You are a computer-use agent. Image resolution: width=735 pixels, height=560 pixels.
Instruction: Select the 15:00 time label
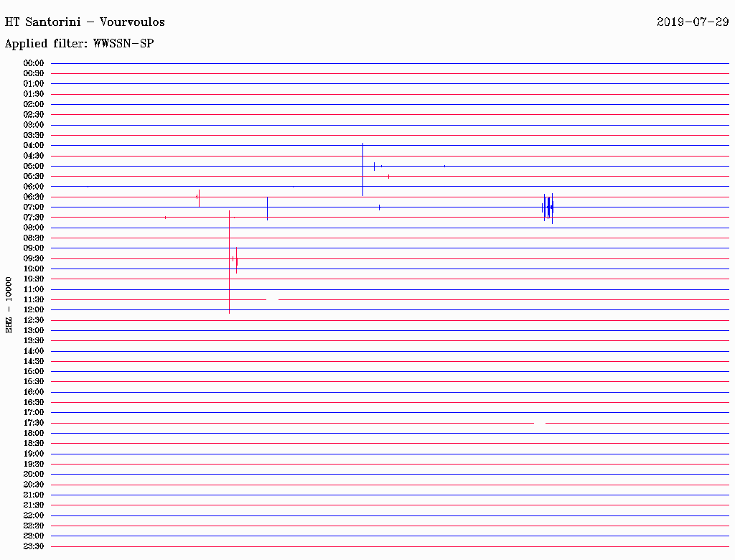tap(34, 371)
